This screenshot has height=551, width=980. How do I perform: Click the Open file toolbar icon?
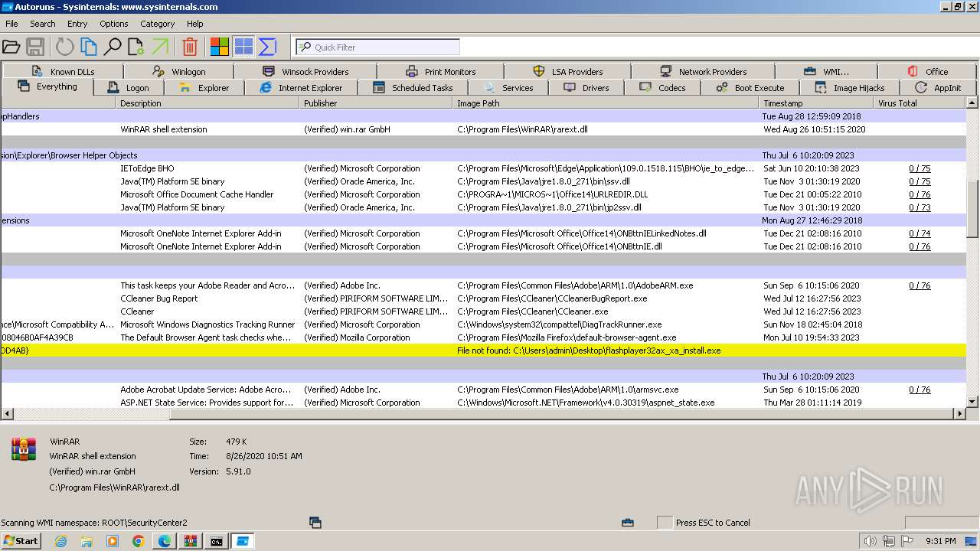[x=11, y=47]
